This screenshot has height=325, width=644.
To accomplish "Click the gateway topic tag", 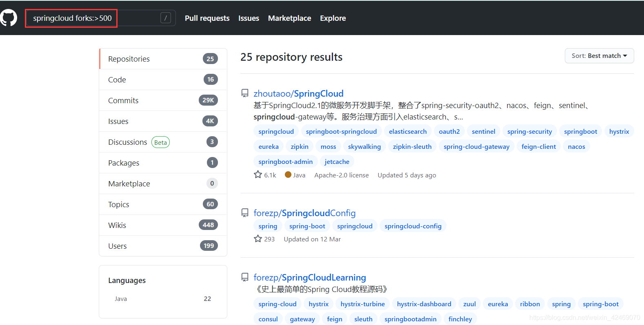I will (302, 319).
